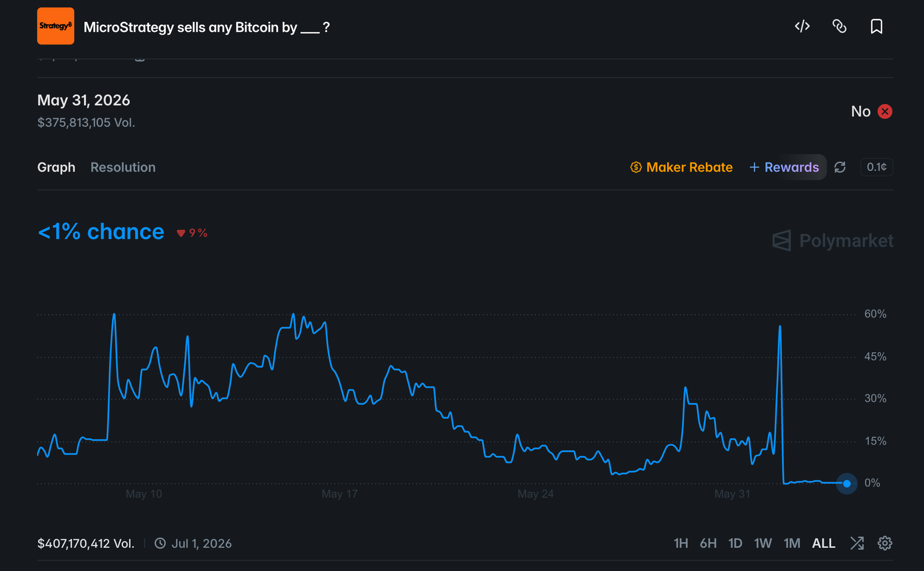
Task: Copy the market link icon
Action: (839, 27)
